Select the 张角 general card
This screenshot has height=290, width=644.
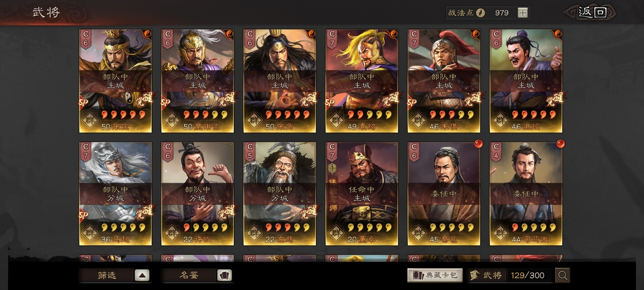(279, 81)
